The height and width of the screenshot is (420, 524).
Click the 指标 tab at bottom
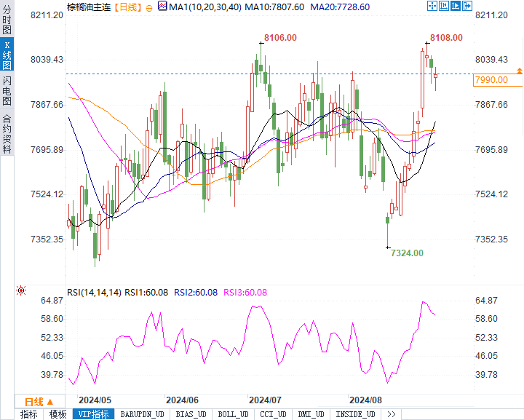click(x=28, y=414)
